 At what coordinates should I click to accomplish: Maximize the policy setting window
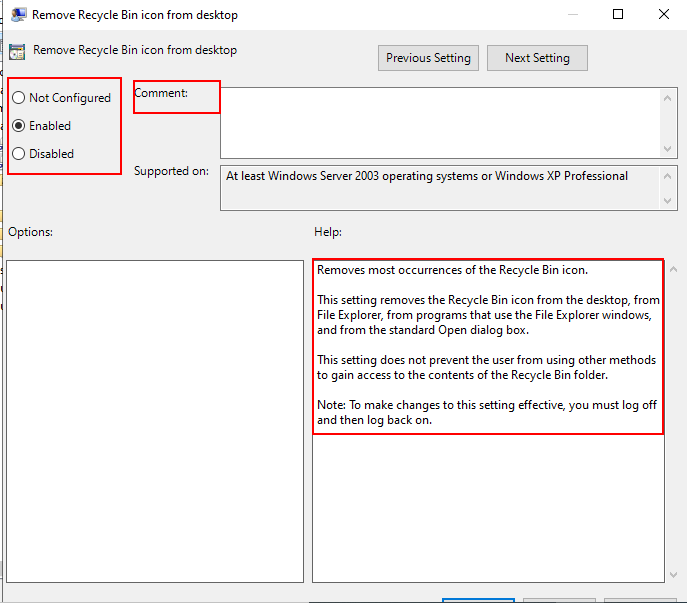coord(618,14)
